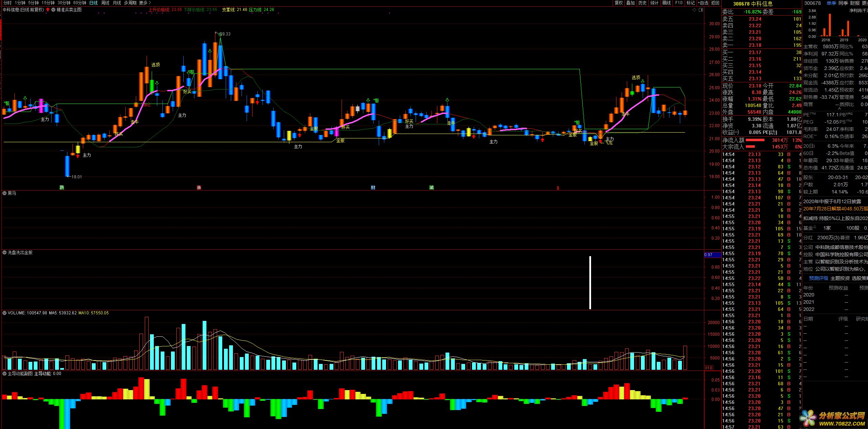Click the first 逃顶 signal label on chart
868x429 pixels.
tap(156, 65)
